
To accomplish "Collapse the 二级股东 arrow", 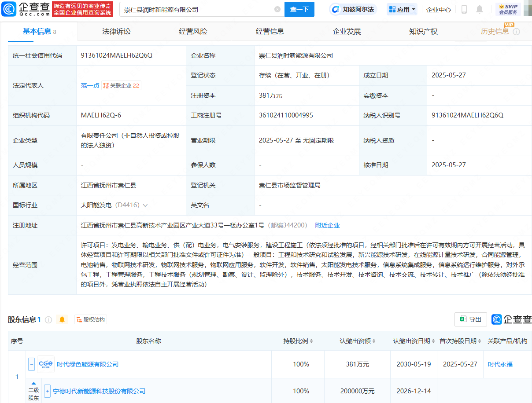I will pyautogui.click(x=33, y=383).
